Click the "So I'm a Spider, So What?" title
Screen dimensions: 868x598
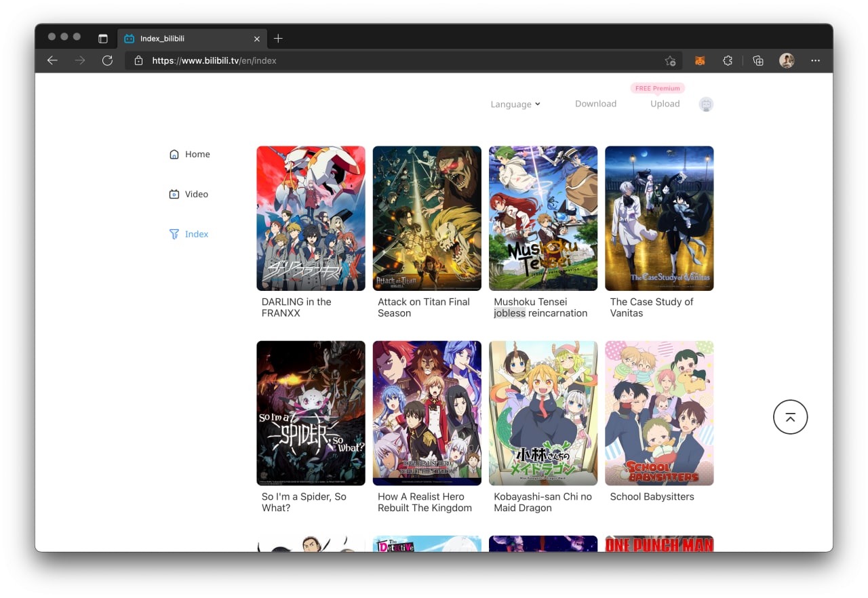coord(304,502)
